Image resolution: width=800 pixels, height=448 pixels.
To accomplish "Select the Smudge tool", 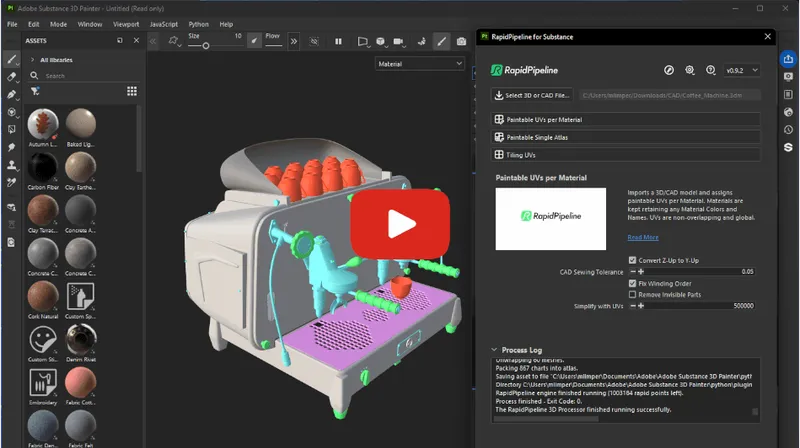I will tap(11, 147).
